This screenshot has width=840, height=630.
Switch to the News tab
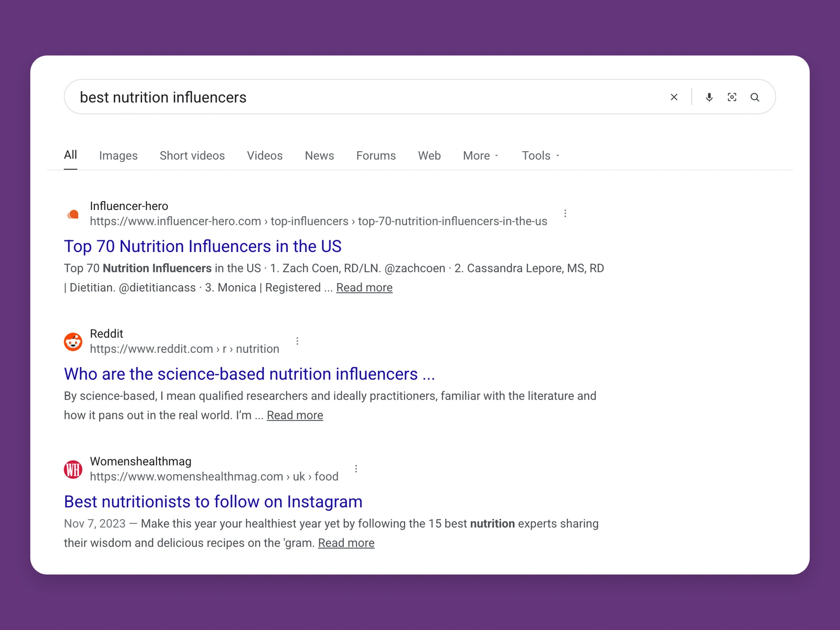[x=319, y=155]
